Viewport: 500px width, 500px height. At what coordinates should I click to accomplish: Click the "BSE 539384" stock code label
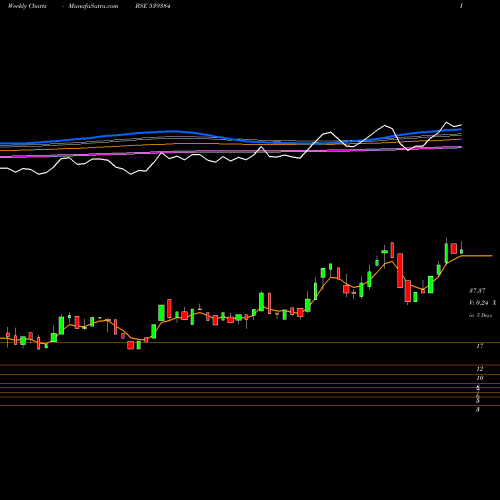coord(153,6)
